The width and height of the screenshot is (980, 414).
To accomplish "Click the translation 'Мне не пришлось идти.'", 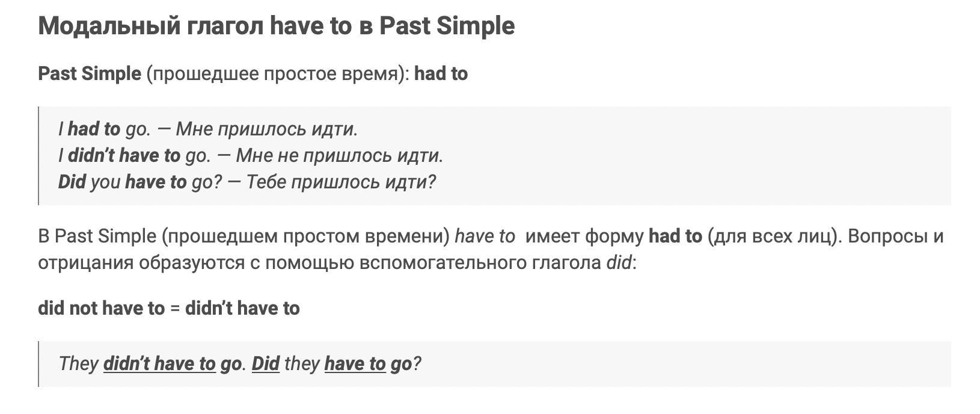I will coord(340,155).
